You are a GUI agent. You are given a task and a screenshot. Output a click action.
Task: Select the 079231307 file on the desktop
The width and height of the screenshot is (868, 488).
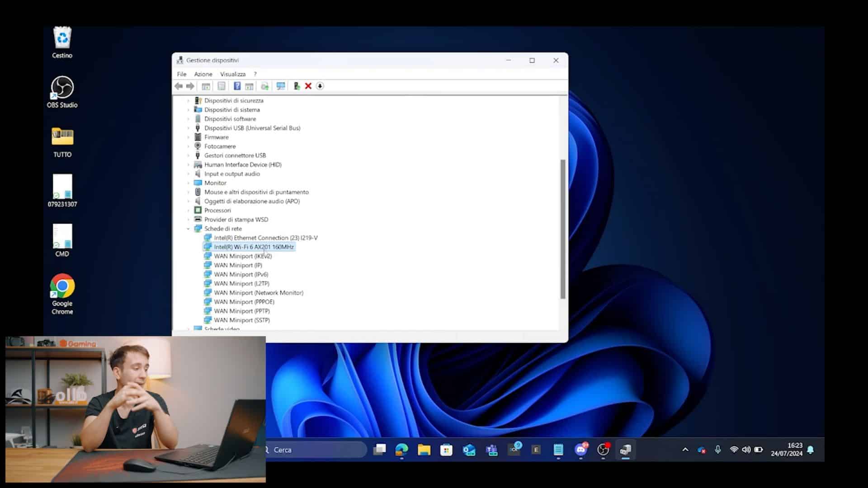point(62,191)
